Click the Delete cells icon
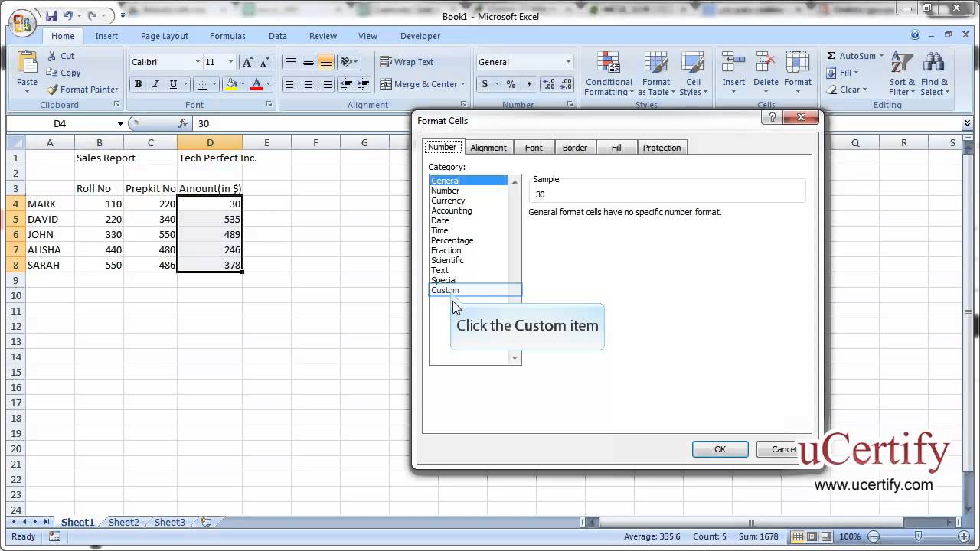This screenshot has height=551, width=980. coord(766,63)
